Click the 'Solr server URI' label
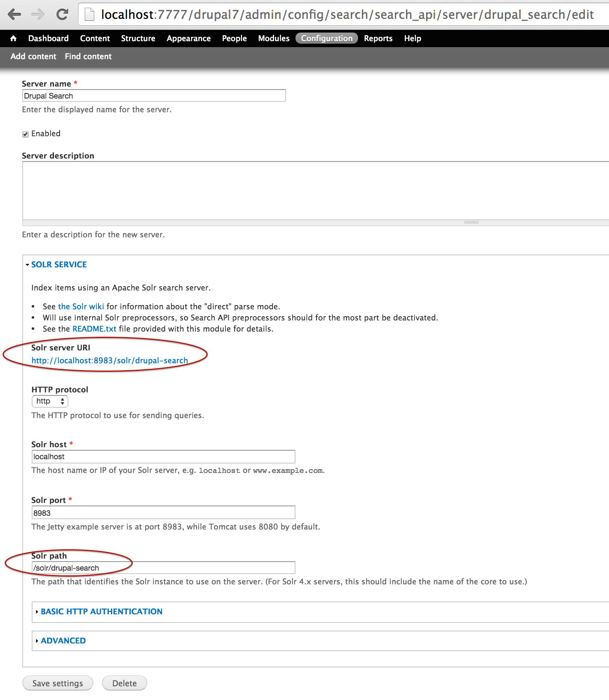The width and height of the screenshot is (609, 700). (61, 347)
